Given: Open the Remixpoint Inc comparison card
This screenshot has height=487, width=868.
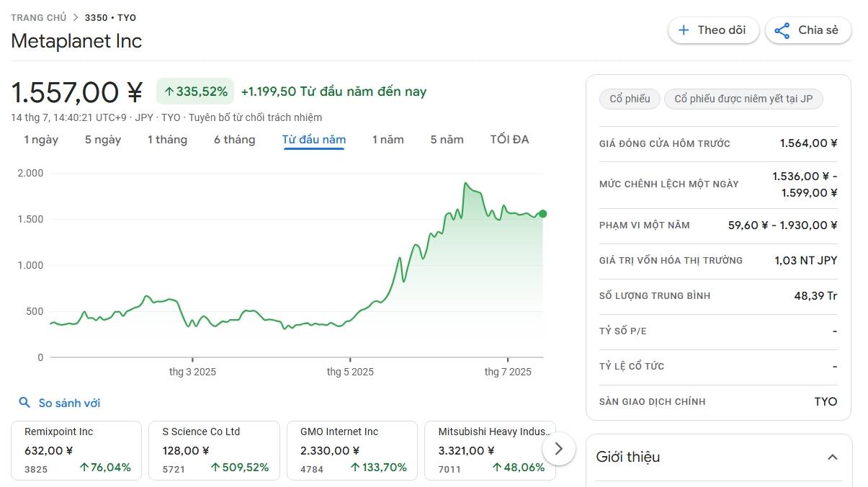Looking at the screenshot, I should [76, 450].
